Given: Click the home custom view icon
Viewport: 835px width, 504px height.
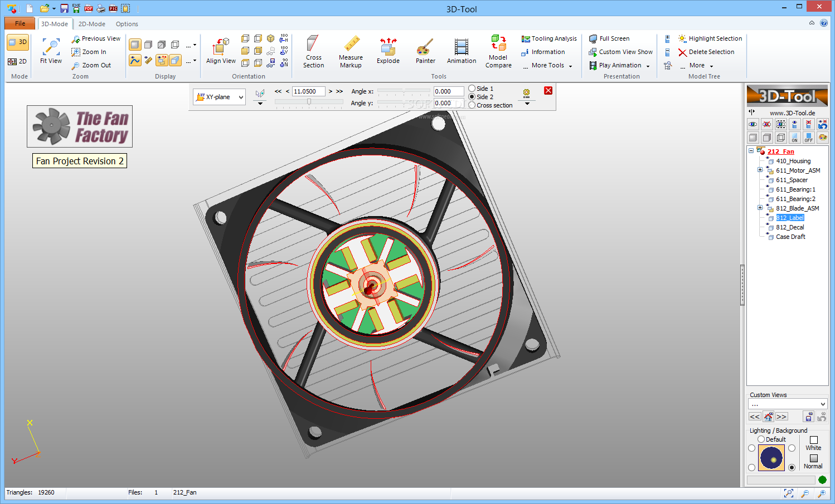Looking at the screenshot, I should (x=768, y=417).
